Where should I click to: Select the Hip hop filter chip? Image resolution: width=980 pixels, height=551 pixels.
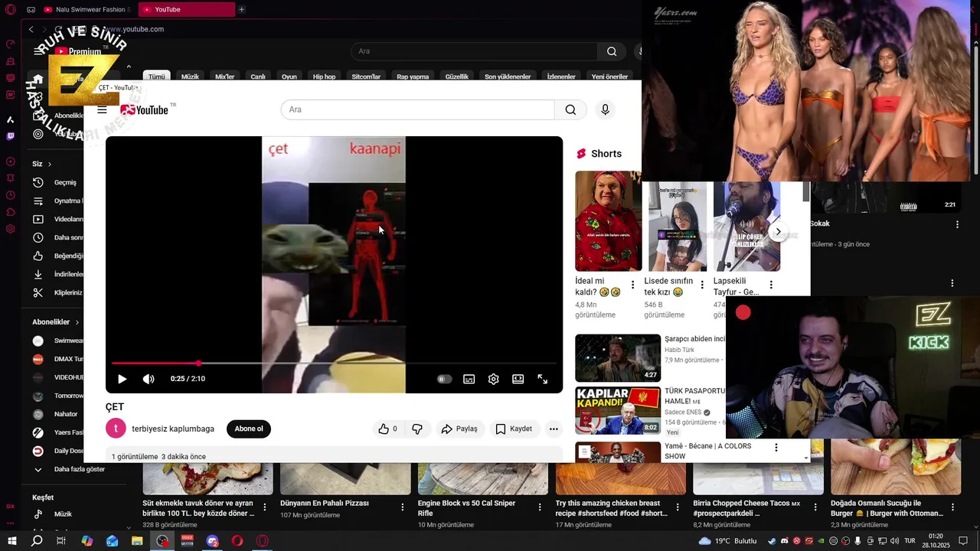pyautogui.click(x=324, y=77)
